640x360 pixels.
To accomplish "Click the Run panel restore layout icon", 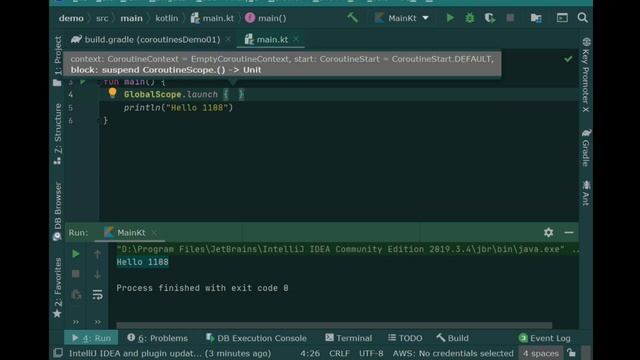I will point(76,294).
